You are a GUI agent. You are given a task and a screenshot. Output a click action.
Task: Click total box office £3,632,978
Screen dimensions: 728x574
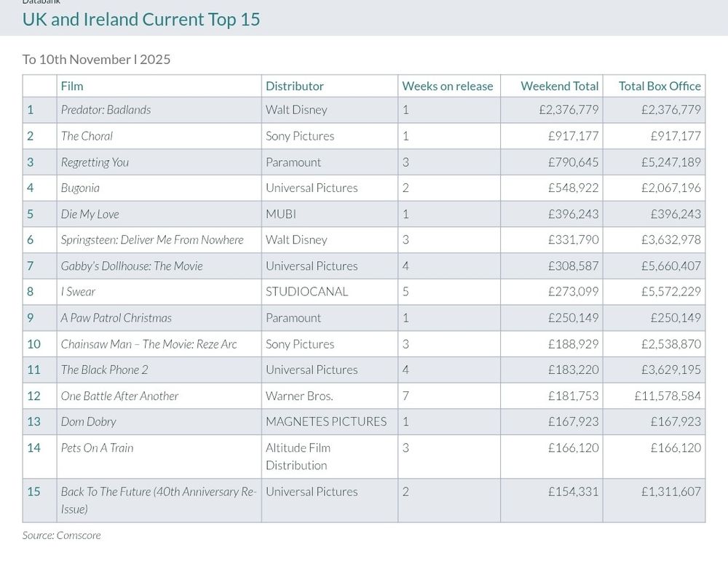pyautogui.click(x=671, y=240)
